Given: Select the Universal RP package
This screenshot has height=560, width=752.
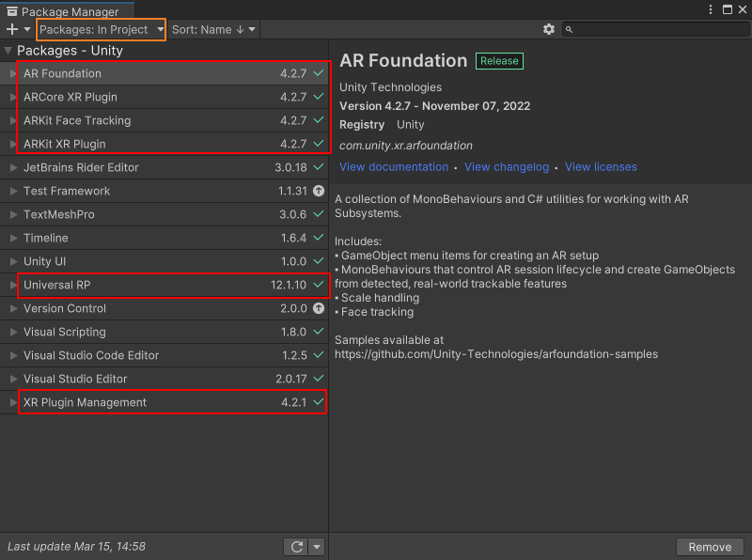Looking at the screenshot, I should [x=164, y=285].
